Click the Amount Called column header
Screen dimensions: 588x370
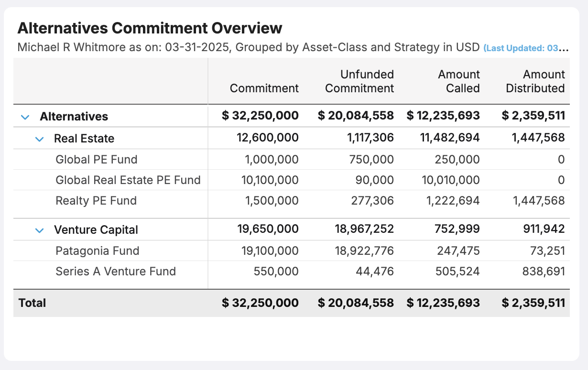(459, 81)
